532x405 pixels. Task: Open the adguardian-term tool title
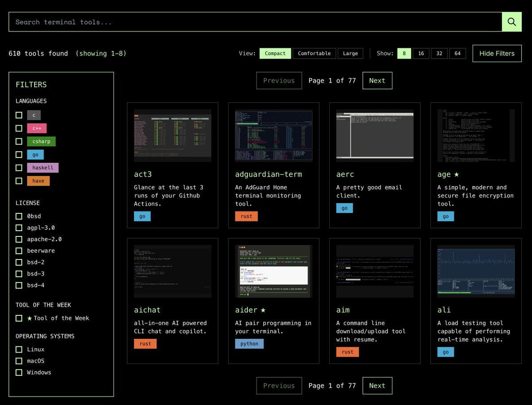coord(270,174)
